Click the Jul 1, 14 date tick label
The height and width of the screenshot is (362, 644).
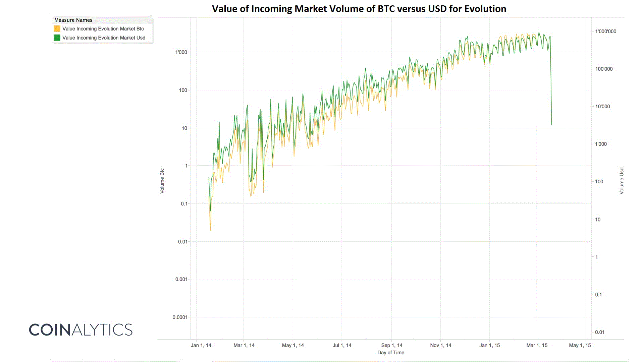pos(342,345)
